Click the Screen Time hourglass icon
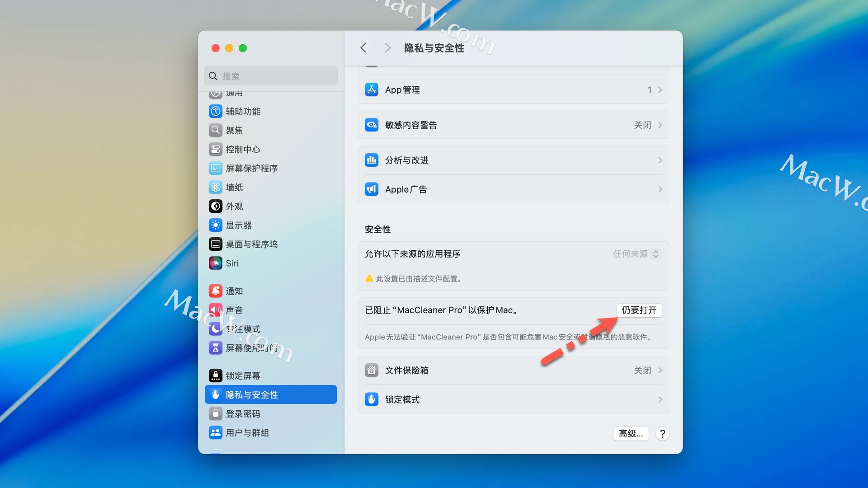Screen dimensions: 868x488 [216, 348]
